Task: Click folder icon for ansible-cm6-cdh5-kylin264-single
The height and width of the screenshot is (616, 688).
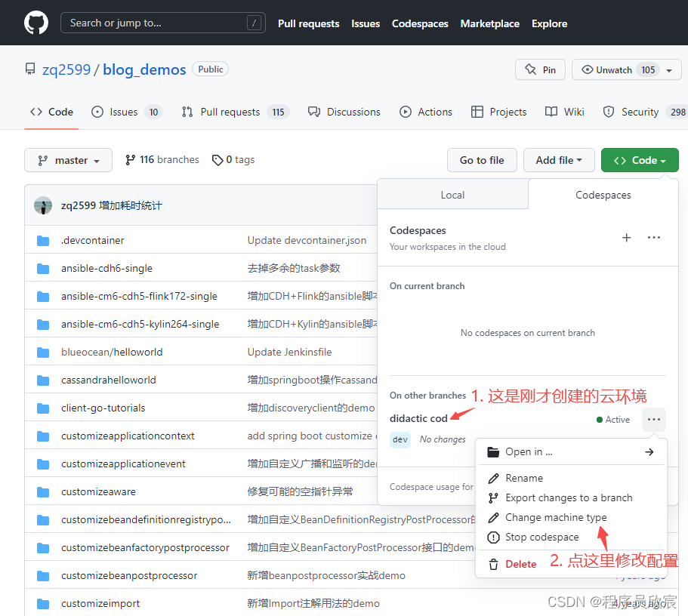Action: [43, 325]
